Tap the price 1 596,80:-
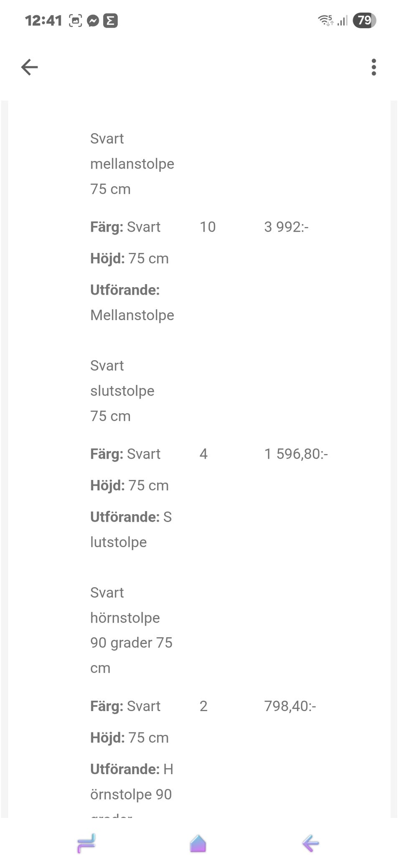 pyautogui.click(x=296, y=454)
